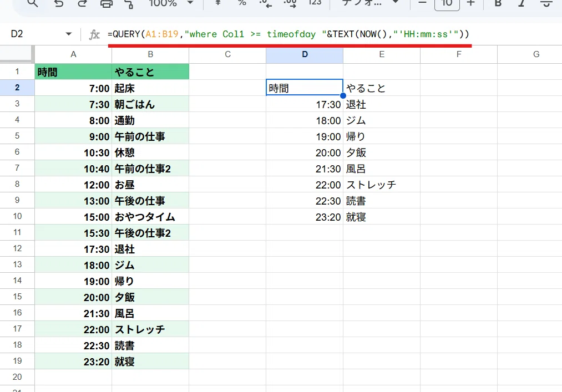Screen dimensions: 562x392
Task: Increase font size with plus button
Action: 471,3
